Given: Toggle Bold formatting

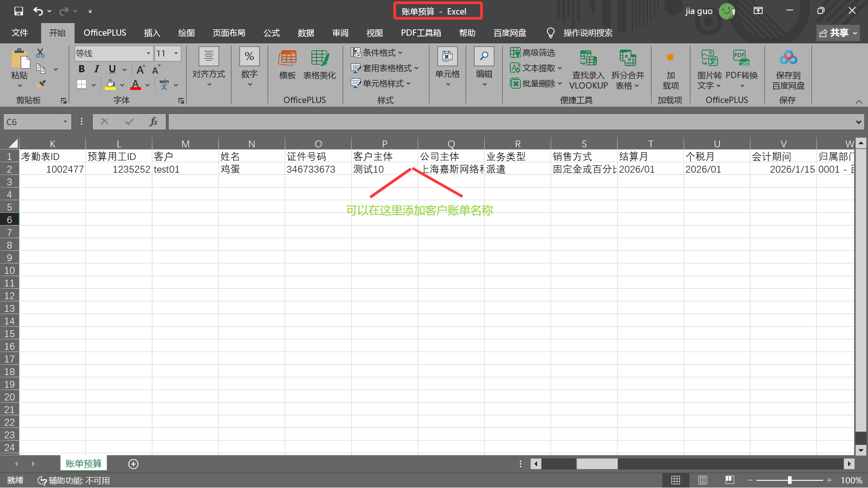Looking at the screenshot, I should click(81, 69).
